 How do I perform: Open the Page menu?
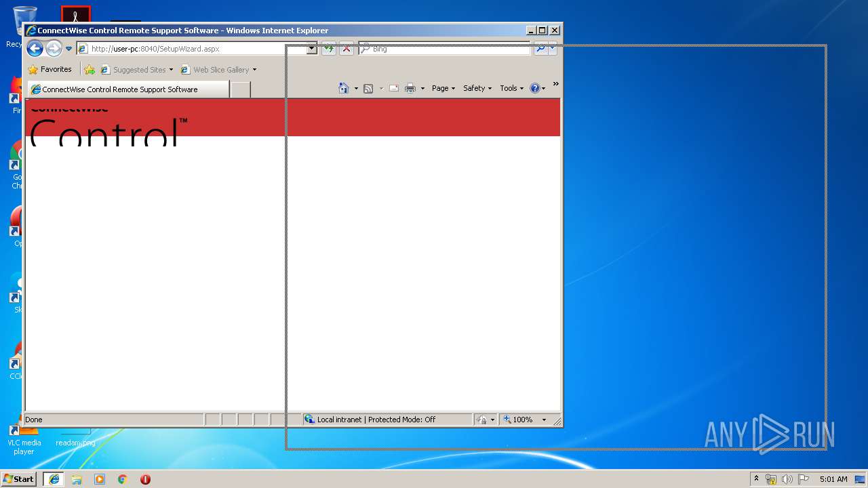tap(443, 88)
